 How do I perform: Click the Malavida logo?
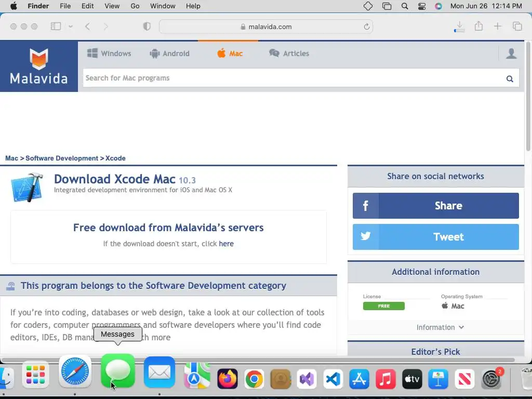[38, 66]
